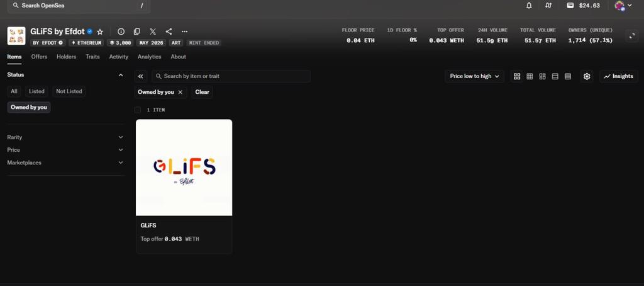Switch to the Offers tab

coord(39,57)
